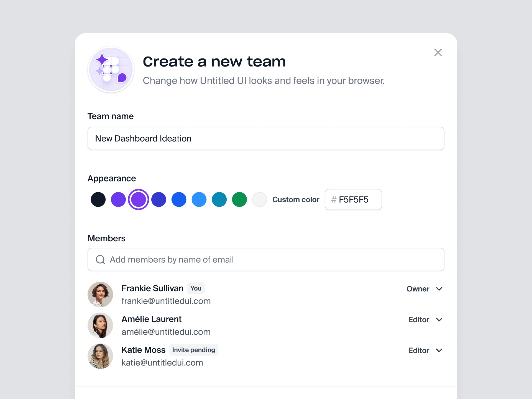Select the green color option
This screenshot has width=532, height=399.
[239, 199]
